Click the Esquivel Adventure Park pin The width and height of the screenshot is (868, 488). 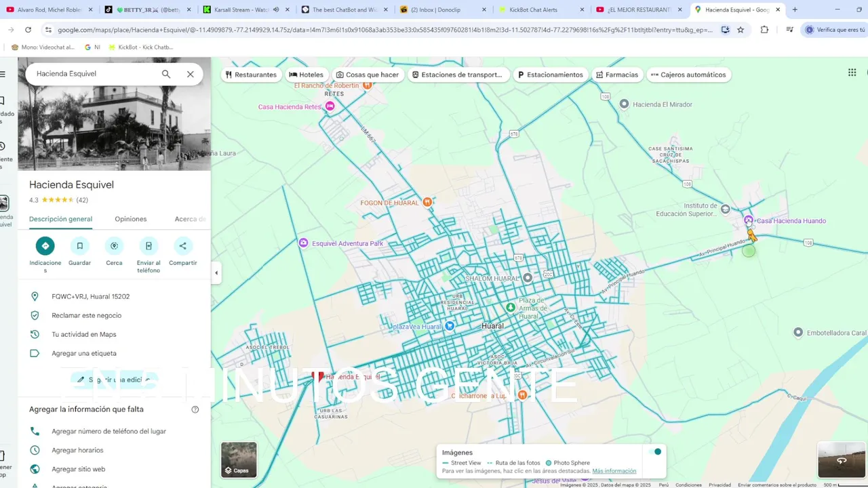point(303,243)
